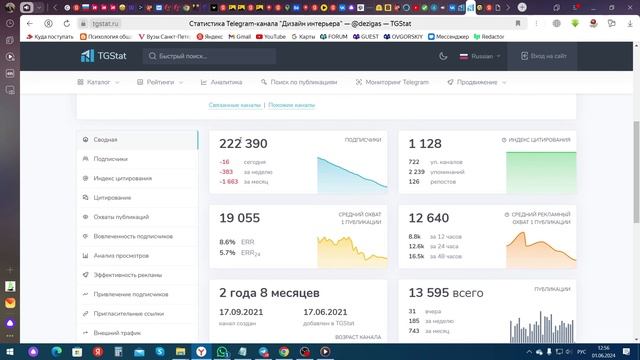
Task: Open "Вовлеченность подписчиков" sidebar section
Action: pos(138,236)
